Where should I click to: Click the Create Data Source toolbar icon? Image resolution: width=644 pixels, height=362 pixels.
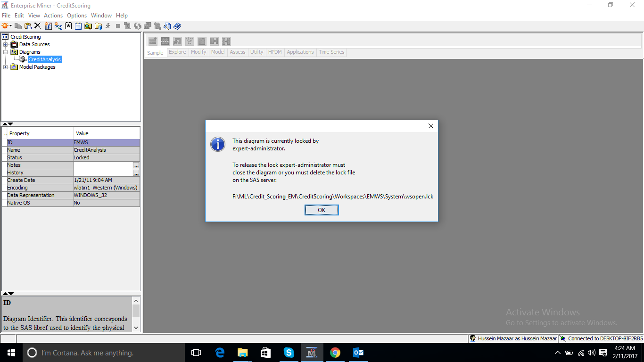click(x=48, y=26)
